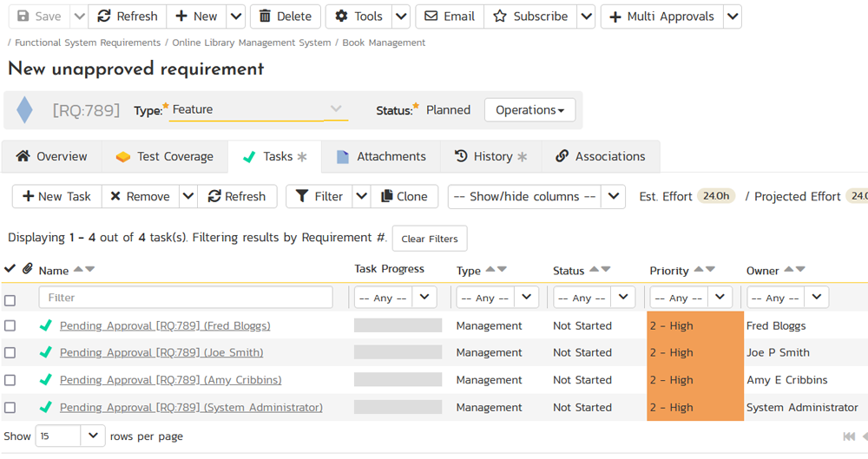Click the progress bar for Joe Smith task
The image size is (868, 459).
398,353
